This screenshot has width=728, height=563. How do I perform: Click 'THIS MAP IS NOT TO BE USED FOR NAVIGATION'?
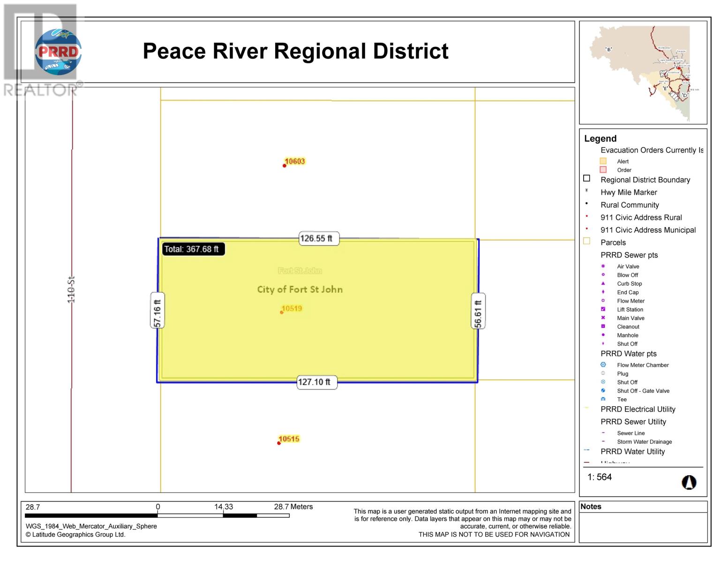(x=494, y=534)
